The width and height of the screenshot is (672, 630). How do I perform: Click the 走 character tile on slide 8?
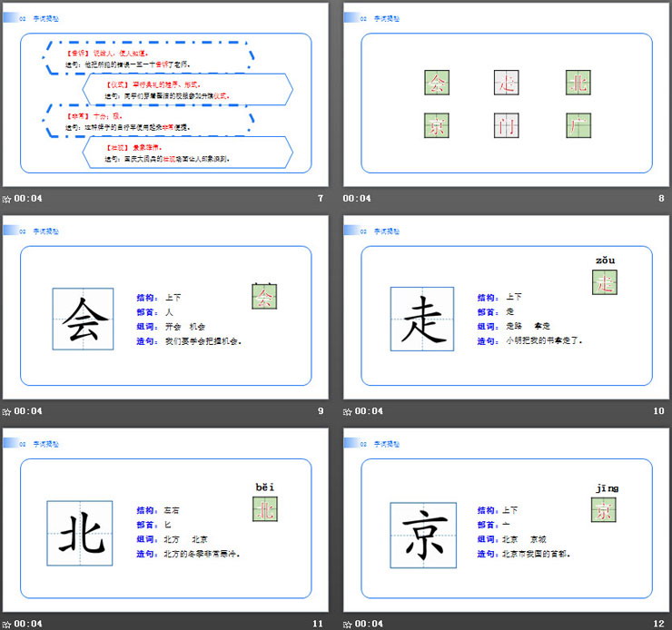508,84
